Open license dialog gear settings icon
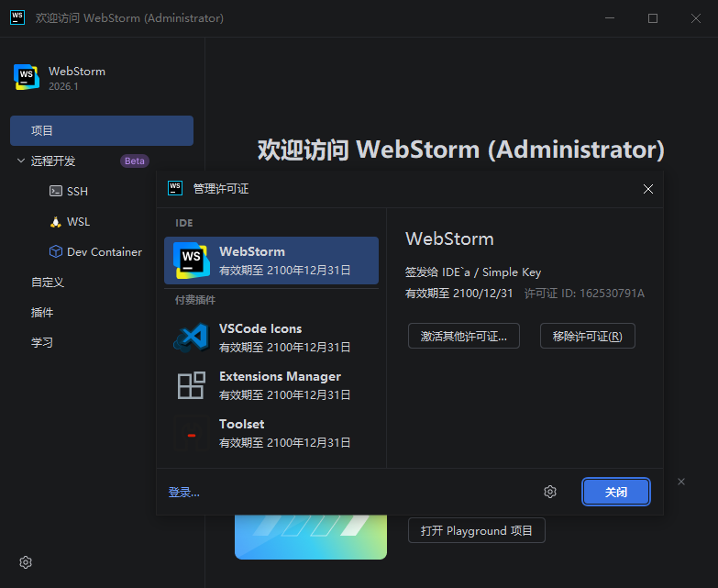 (x=550, y=492)
